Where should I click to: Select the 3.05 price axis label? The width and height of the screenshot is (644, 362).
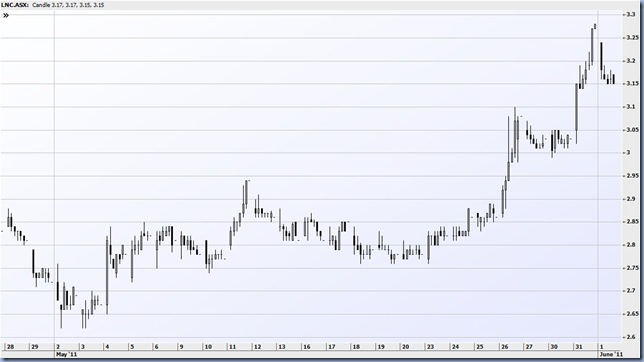coord(632,130)
